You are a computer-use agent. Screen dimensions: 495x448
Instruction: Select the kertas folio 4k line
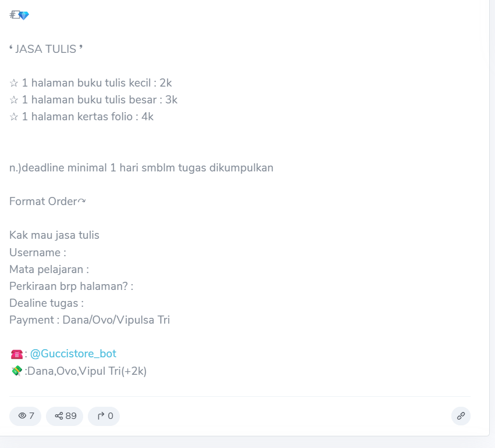[81, 117]
